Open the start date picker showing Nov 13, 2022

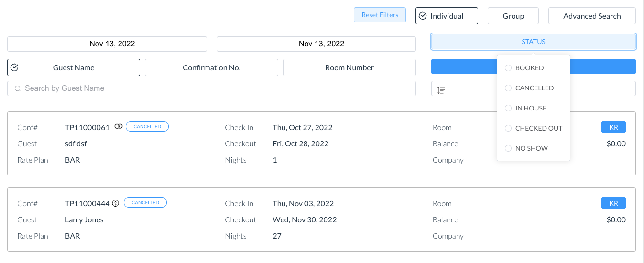click(x=107, y=44)
